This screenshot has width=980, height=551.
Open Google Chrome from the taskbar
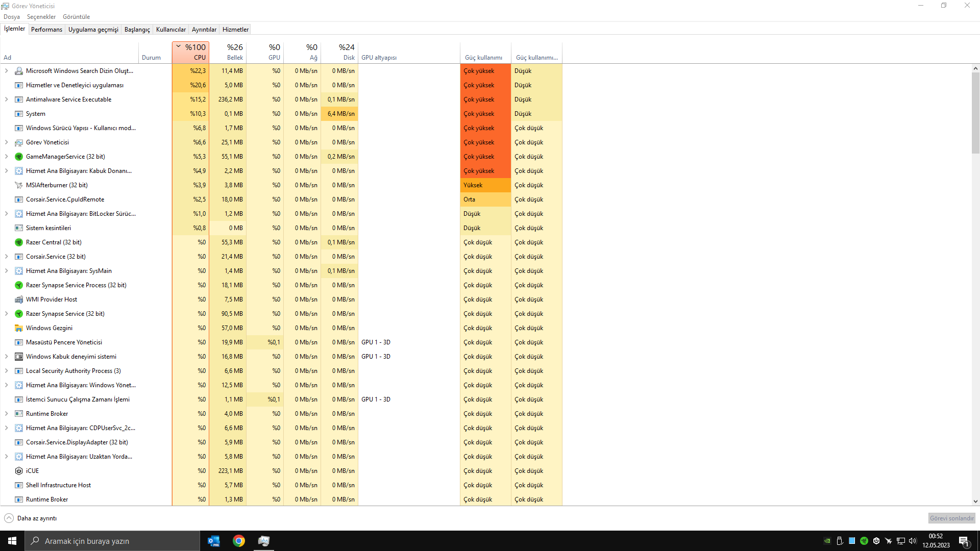pos(238,541)
